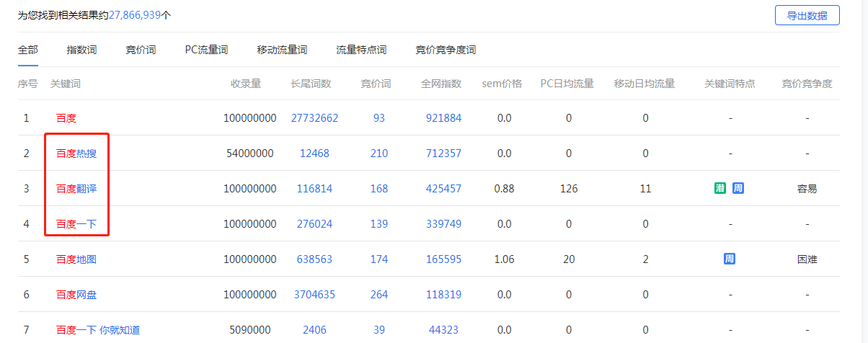Image resolution: width=868 pixels, height=343 pixels.
Task: Click PC daily traffic value 126
Action: point(569,189)
